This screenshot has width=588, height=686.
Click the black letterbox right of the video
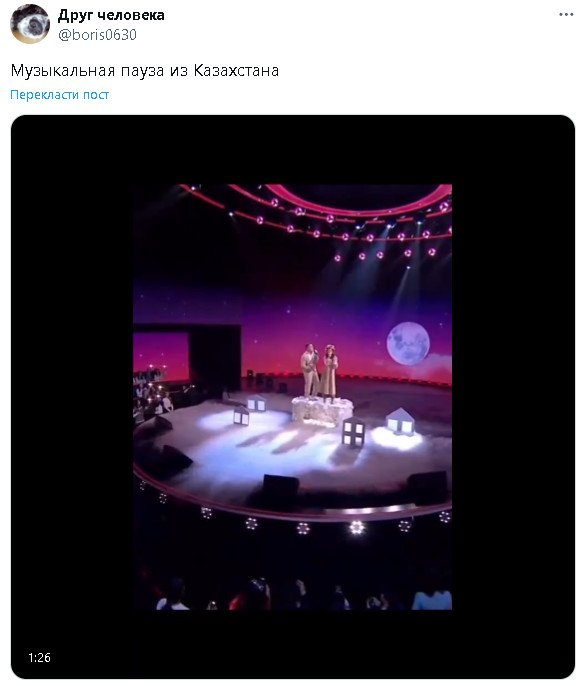[514, 397]
